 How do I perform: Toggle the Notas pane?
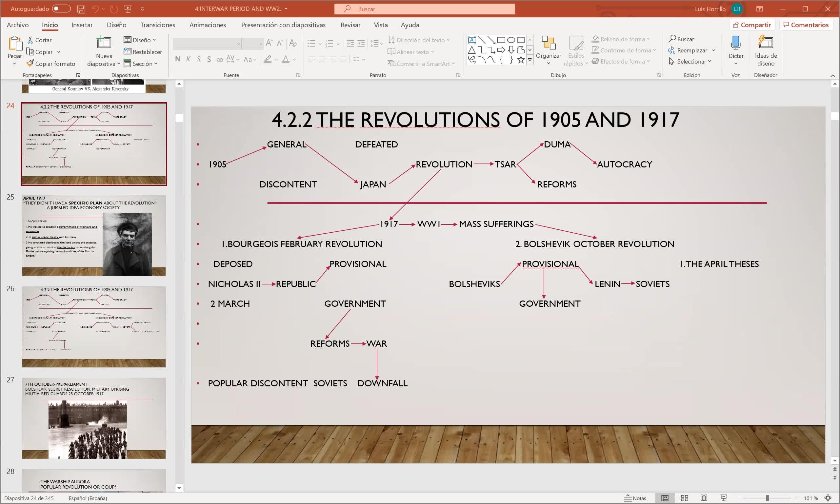(x=635, y=498)
